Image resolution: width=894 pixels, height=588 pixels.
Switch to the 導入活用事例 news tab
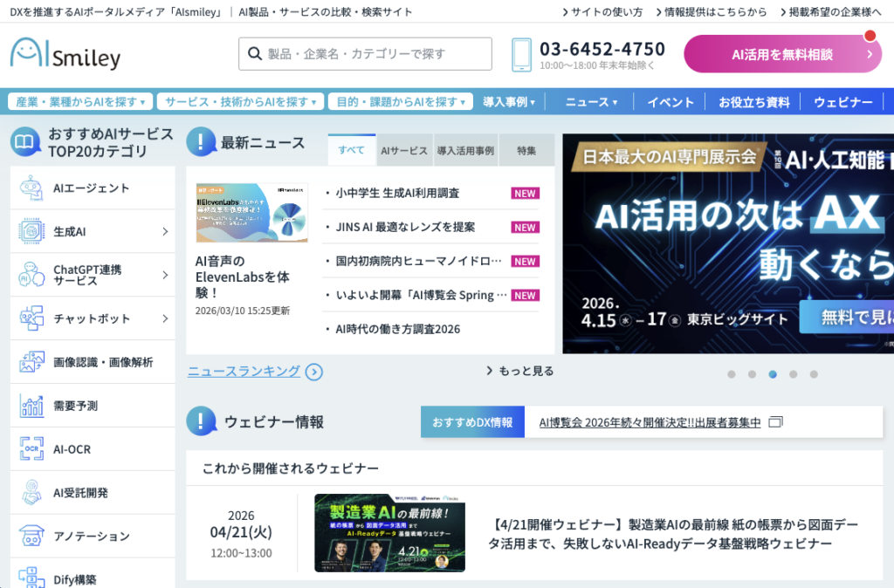[x=465, y=150]
